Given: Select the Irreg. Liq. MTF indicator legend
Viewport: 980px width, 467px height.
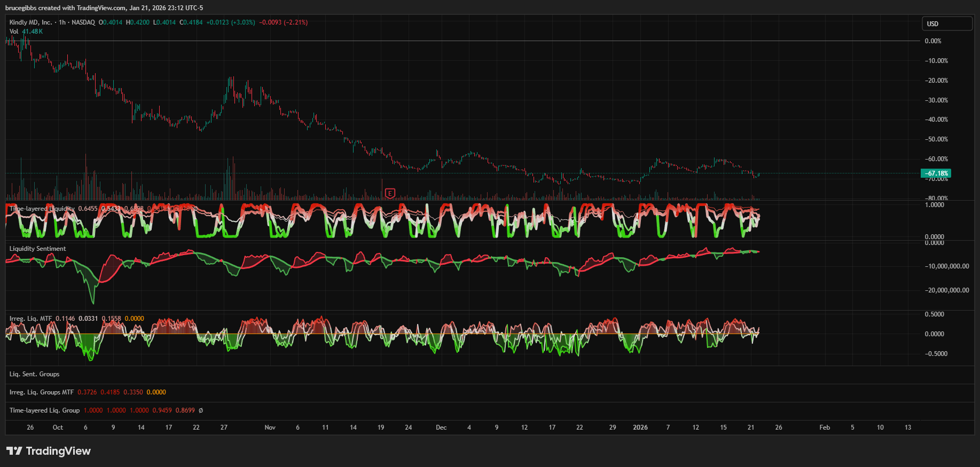Looking at the screenshot, I should tap(30, 319).
